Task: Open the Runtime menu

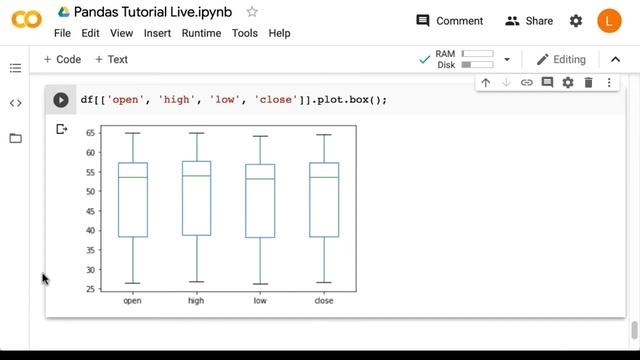Action: [201, 33]
